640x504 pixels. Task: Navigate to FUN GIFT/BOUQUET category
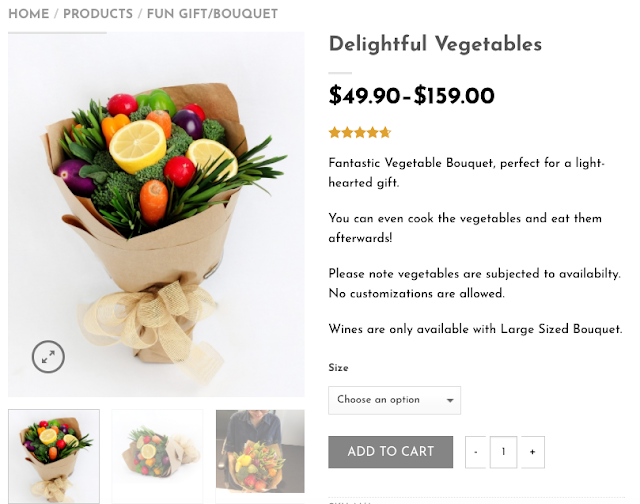[x=212, y=14]
